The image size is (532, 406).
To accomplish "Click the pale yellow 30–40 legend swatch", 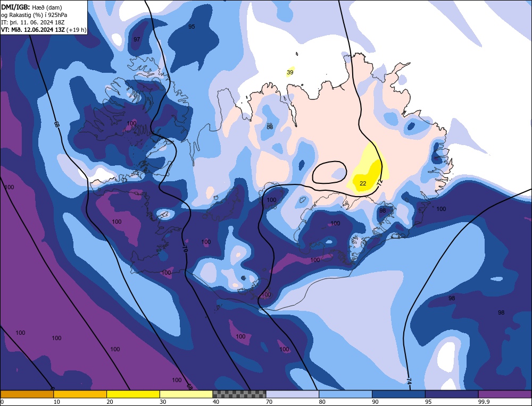I will tap(186, 394).
